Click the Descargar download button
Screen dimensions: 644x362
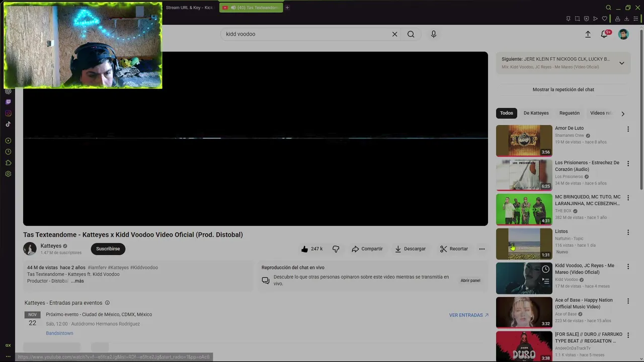click(411, 249)
